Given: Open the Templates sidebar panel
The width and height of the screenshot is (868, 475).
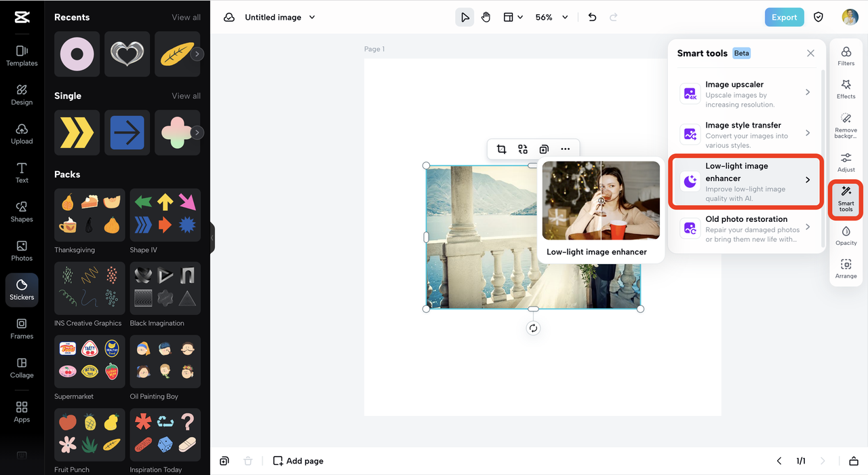Looking at the screenshot, I should pos(22,56).
